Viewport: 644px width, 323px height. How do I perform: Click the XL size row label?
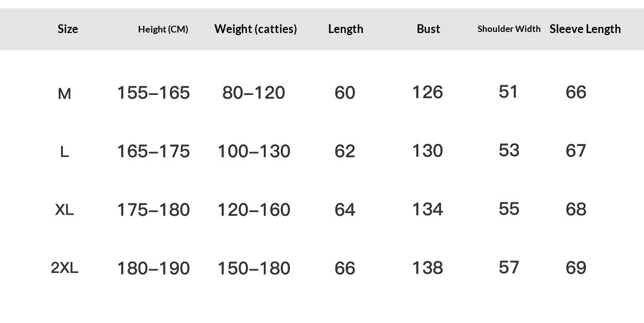pos(64,210)
